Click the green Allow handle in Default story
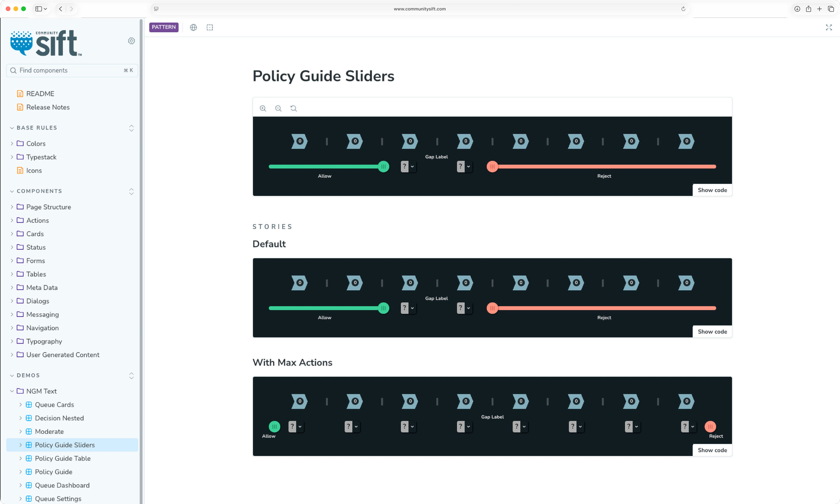This screenshot has width=840, height=504. (x=383, y=308)
